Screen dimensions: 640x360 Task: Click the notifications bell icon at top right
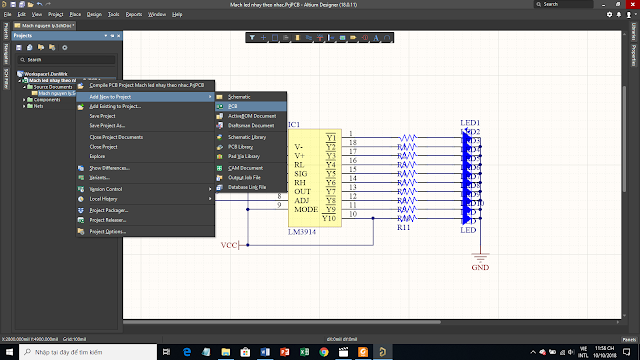pos(619,14)
